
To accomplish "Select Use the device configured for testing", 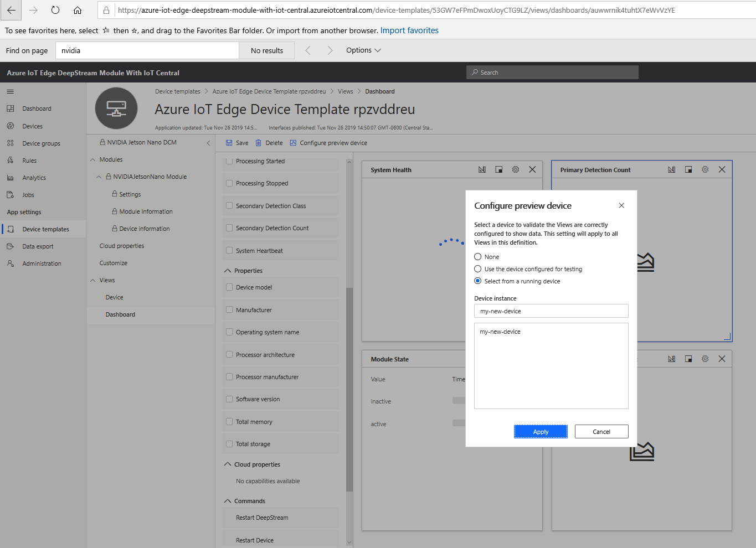I will (x=477, y=269).
